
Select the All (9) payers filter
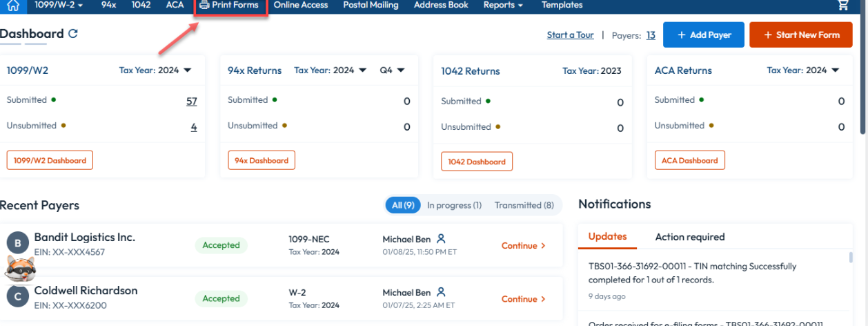pos(403,205)
